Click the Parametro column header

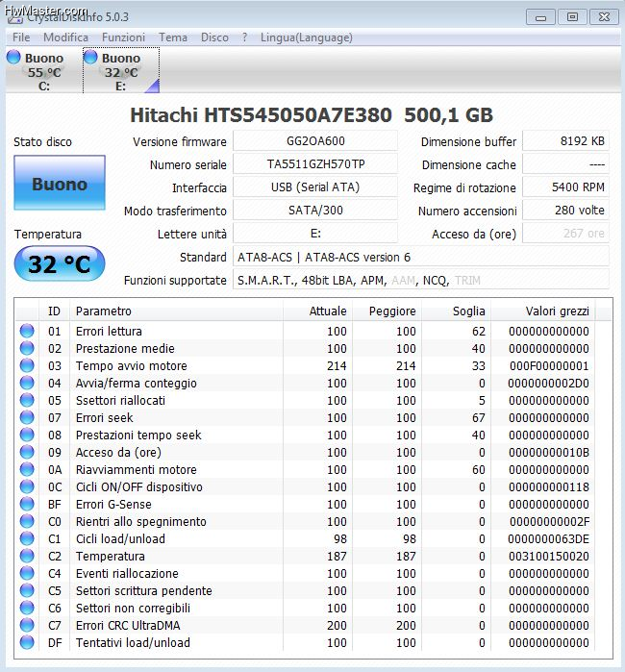176,311
